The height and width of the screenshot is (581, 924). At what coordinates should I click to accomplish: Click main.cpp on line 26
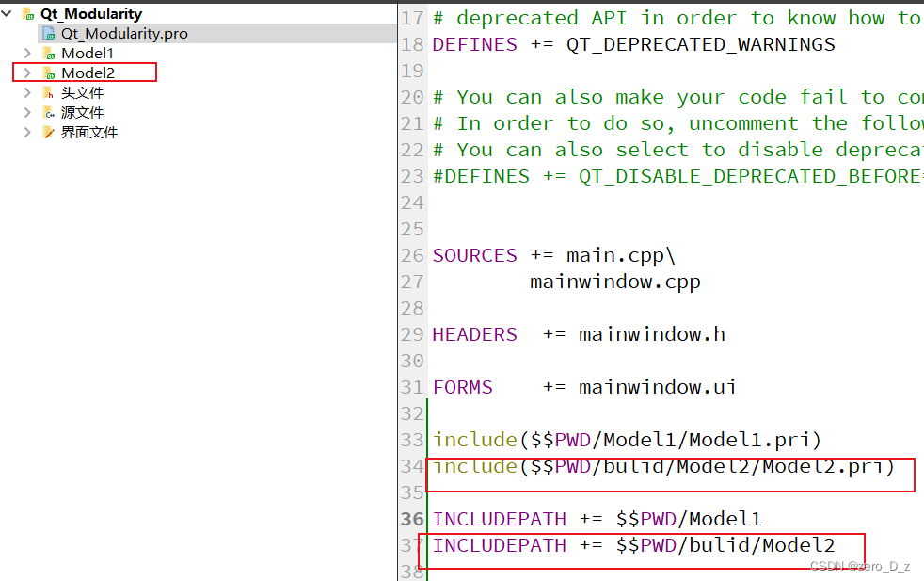coord(614,255)
